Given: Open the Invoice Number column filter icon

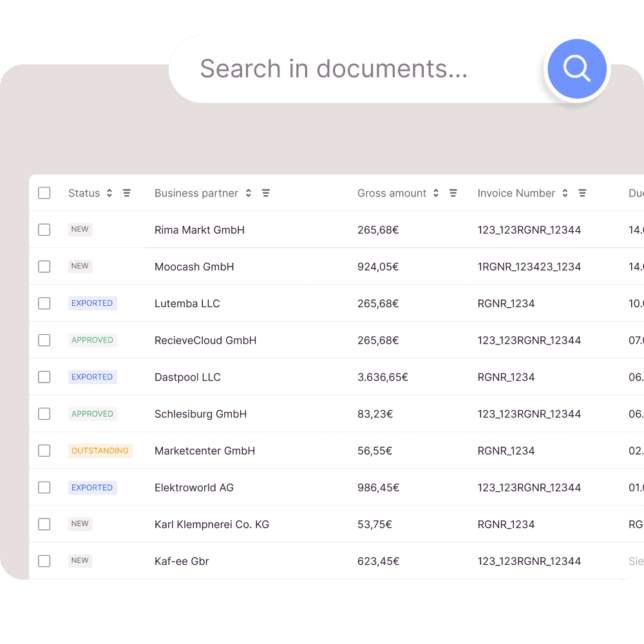Looking at the screenshot, I should point(582,193).
